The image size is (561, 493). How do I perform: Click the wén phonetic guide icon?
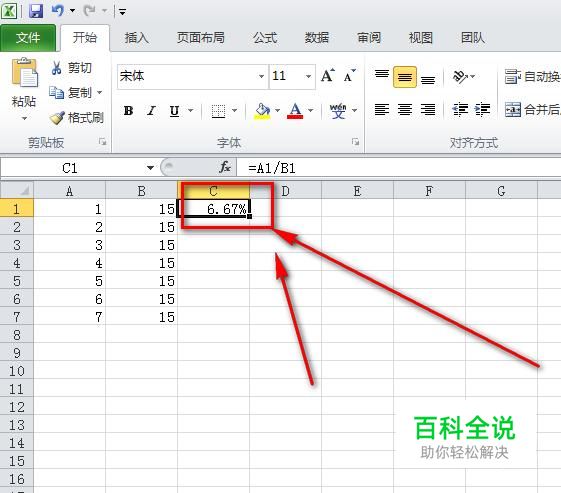click(338, 111)
